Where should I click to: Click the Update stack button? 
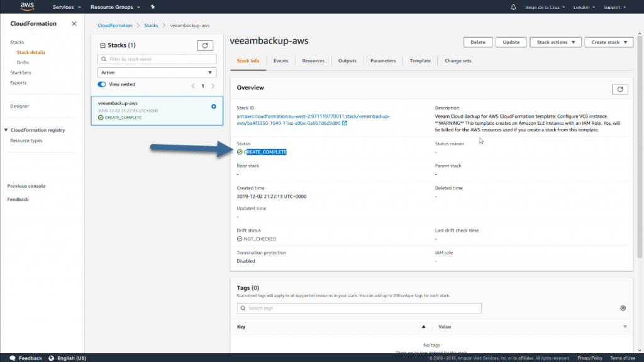point(511,42)
